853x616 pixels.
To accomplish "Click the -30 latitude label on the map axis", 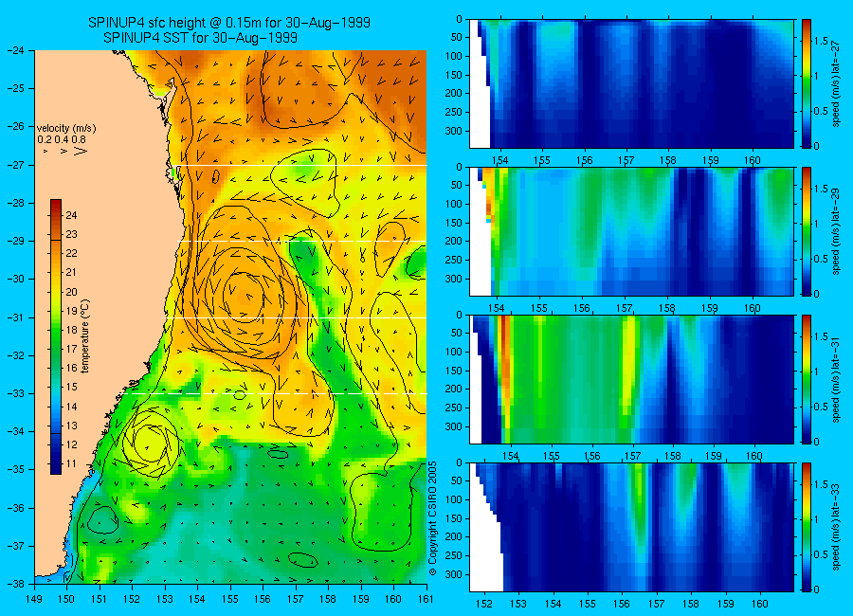I will point(14,280).
